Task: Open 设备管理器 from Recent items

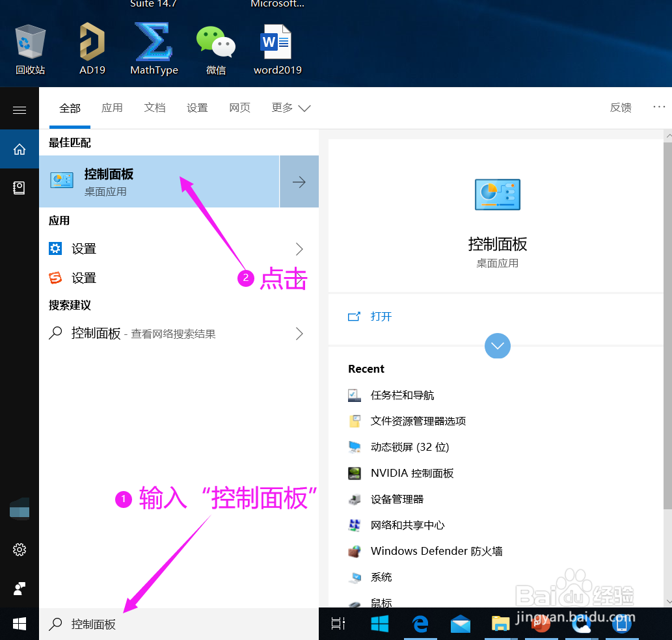Action: (396, 499)
